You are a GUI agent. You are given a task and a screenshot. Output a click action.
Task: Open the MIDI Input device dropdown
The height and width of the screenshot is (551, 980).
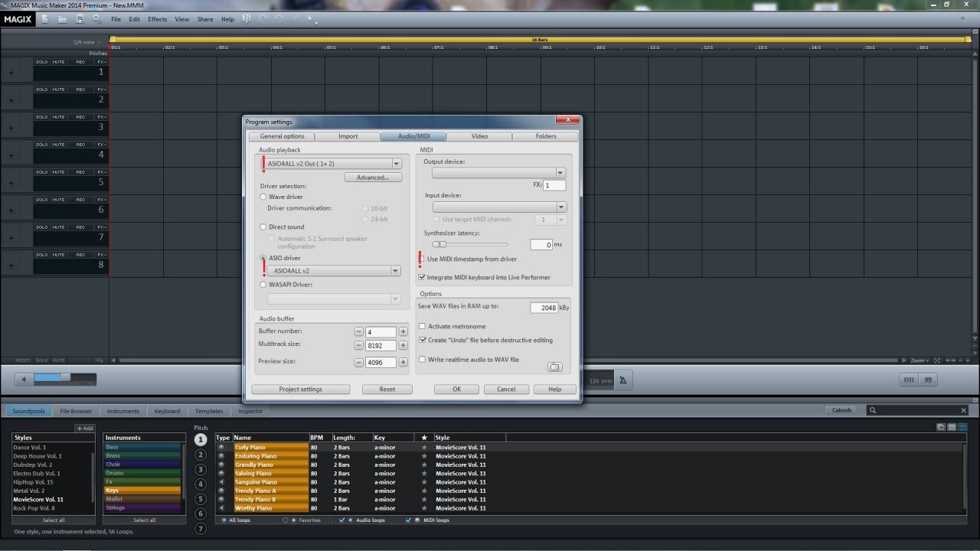coord(561,207)
